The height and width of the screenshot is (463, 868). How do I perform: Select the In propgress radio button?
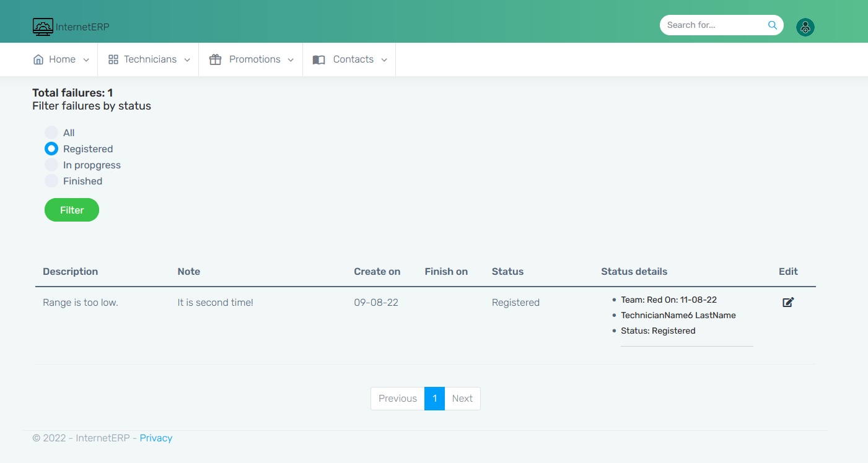(51, 165)
